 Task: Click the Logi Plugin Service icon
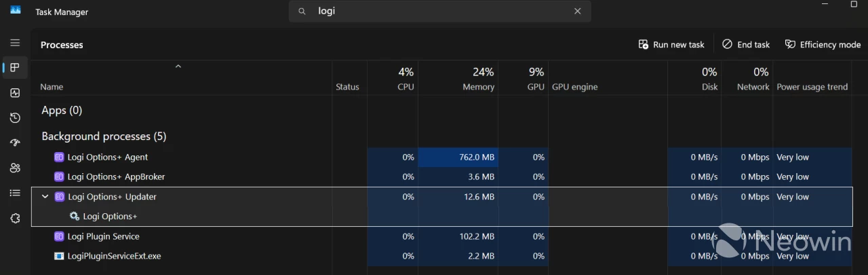pyautogui.click(x=59, y=237)
